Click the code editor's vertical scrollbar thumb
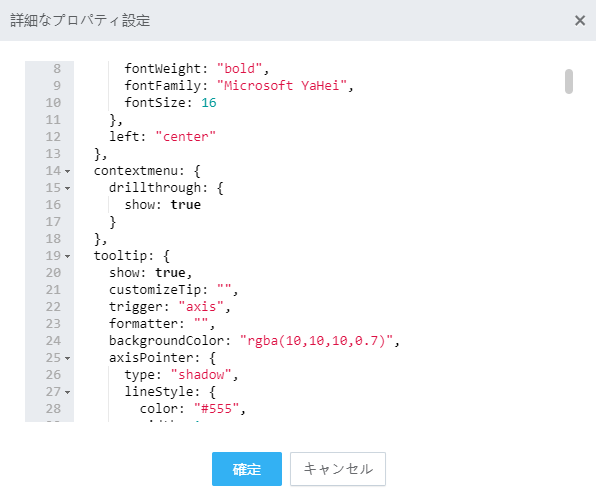596x492 pixels. point(569,81)
